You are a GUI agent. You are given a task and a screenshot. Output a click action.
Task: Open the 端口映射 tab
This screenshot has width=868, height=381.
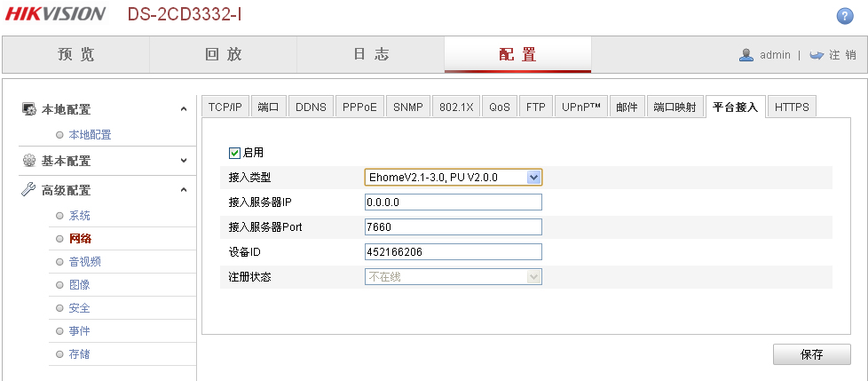click(x=675, y=107)
